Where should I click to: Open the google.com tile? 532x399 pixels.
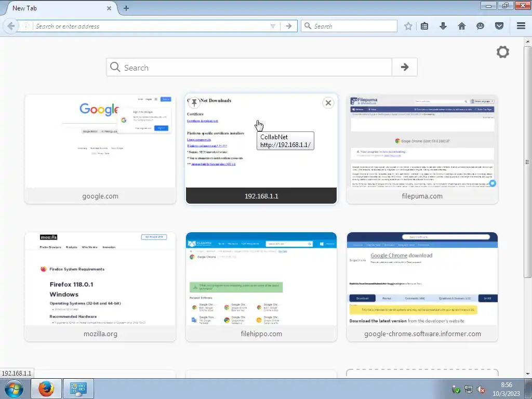(x=100, y=149)
